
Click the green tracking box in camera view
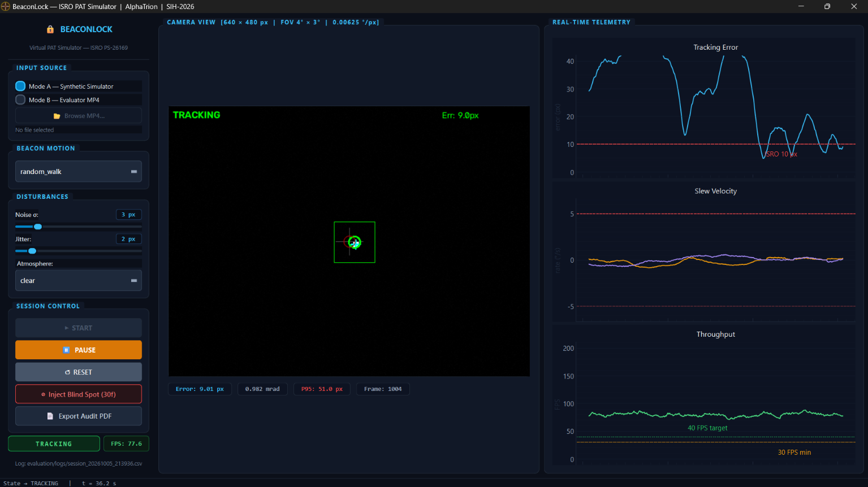[355, 242]
